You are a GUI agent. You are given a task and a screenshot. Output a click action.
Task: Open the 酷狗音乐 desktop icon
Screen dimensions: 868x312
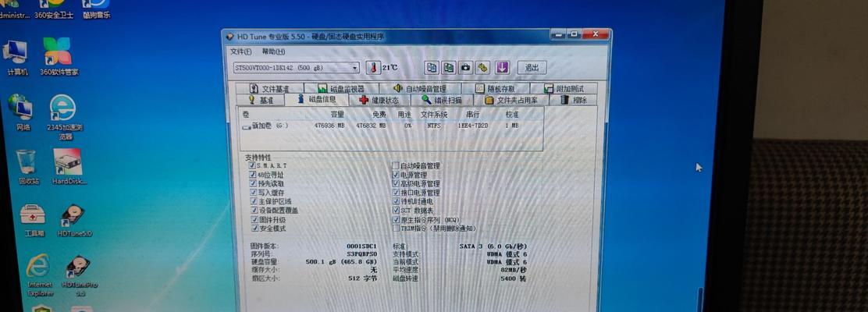96,10
